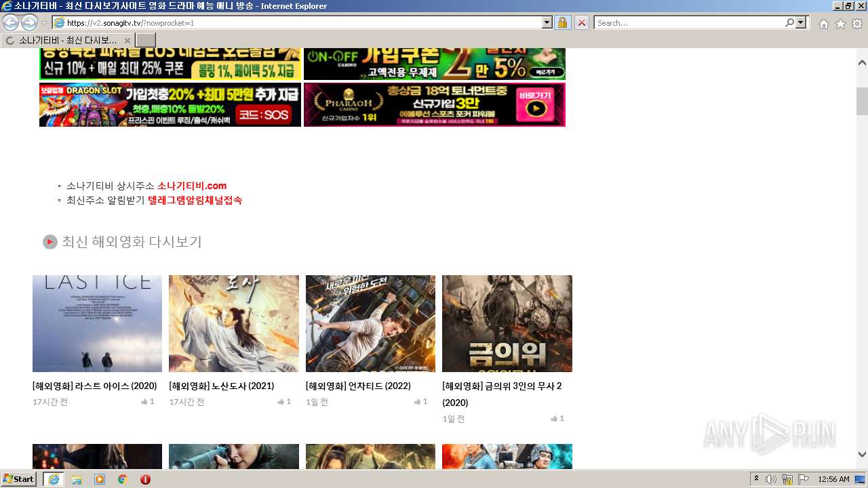Open the Favorites star icon
Image resolution: width=868 pixels, height=488 pixels.
pos(840,24)
